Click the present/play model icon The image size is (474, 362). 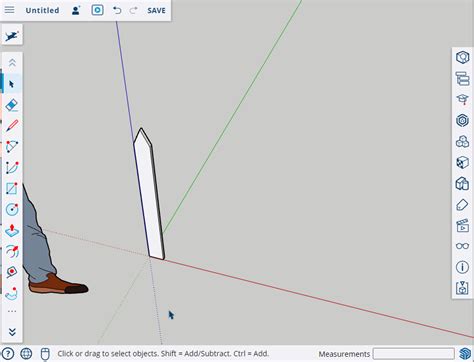[97, 10]
